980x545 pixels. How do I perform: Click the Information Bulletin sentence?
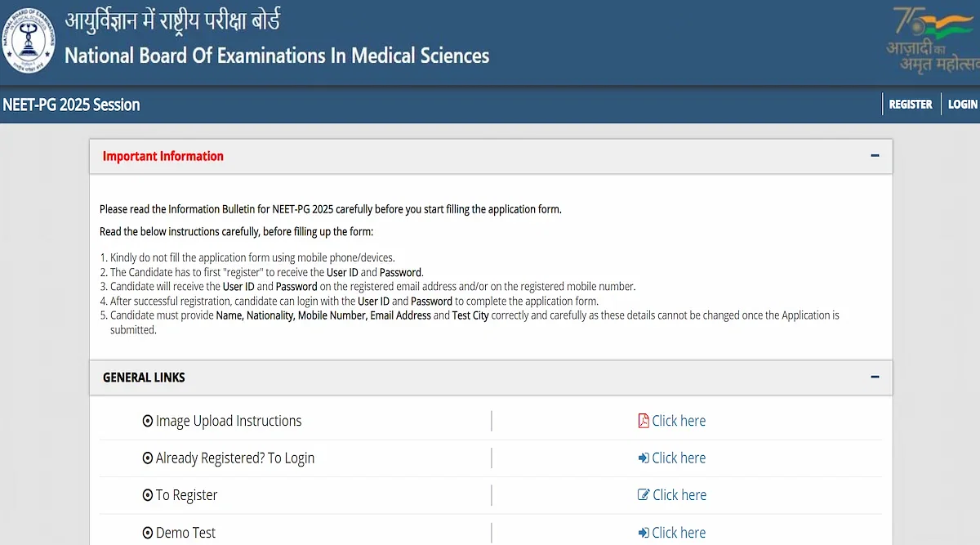click(331, 209)
